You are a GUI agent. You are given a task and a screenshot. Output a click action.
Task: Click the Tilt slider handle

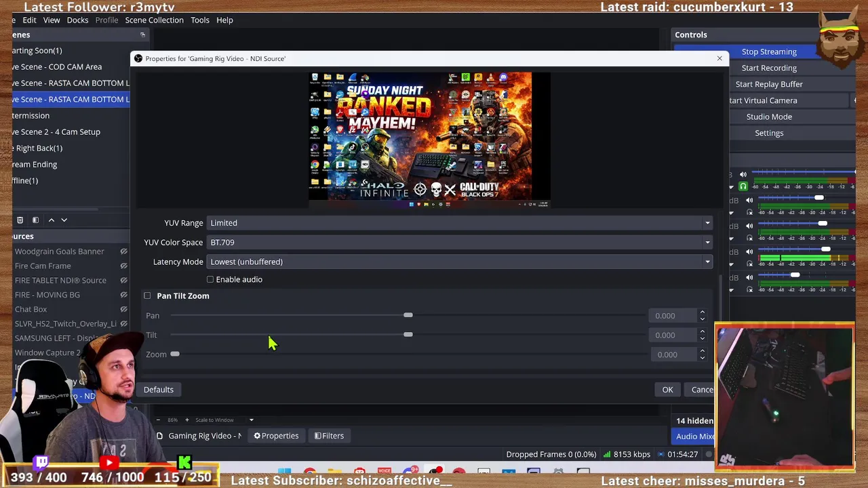pos(408,335)
